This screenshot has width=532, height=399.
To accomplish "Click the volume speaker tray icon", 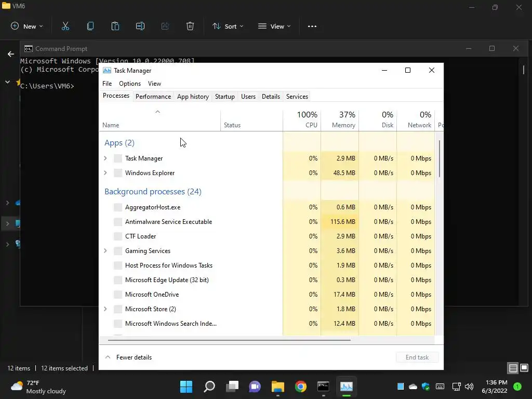I will 469,387.
